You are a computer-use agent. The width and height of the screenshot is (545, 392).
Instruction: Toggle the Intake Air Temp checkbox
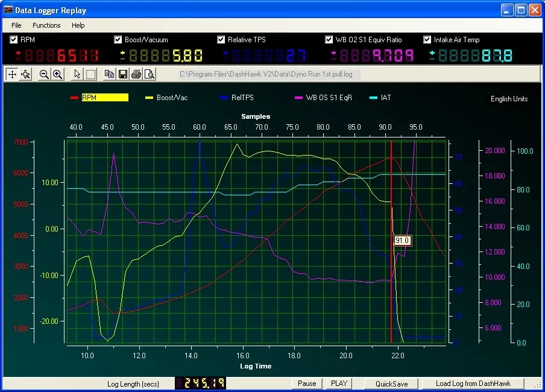(x=426, y=39)
